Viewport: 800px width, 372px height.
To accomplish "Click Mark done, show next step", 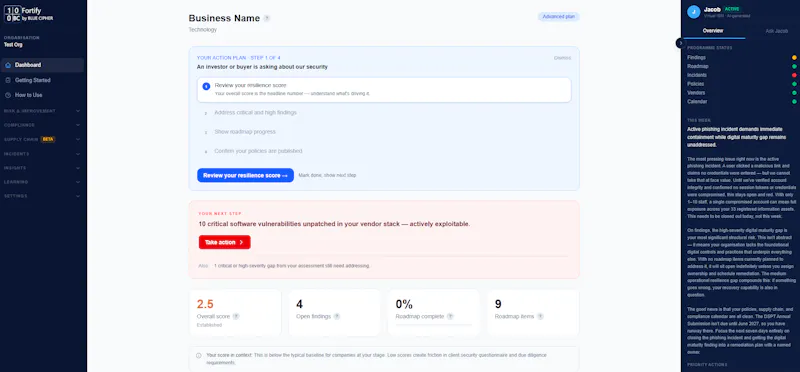I will pos(327,176).
